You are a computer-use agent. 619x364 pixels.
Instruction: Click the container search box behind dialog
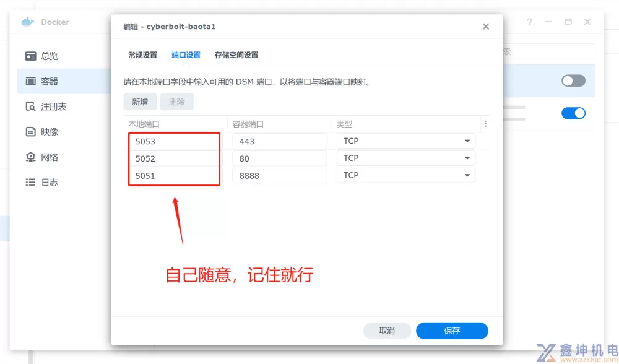pos(548,52)
